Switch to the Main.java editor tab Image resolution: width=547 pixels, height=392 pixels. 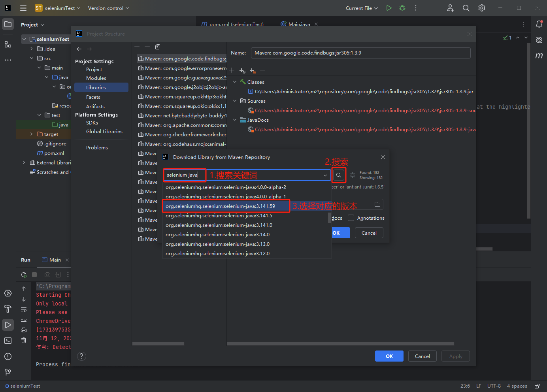[299, 24]
